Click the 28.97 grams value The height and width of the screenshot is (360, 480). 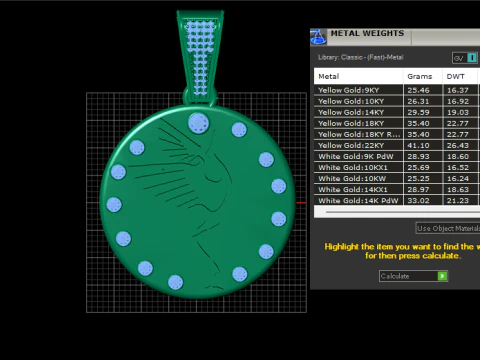pyautogui.click(x=418, y=189)
